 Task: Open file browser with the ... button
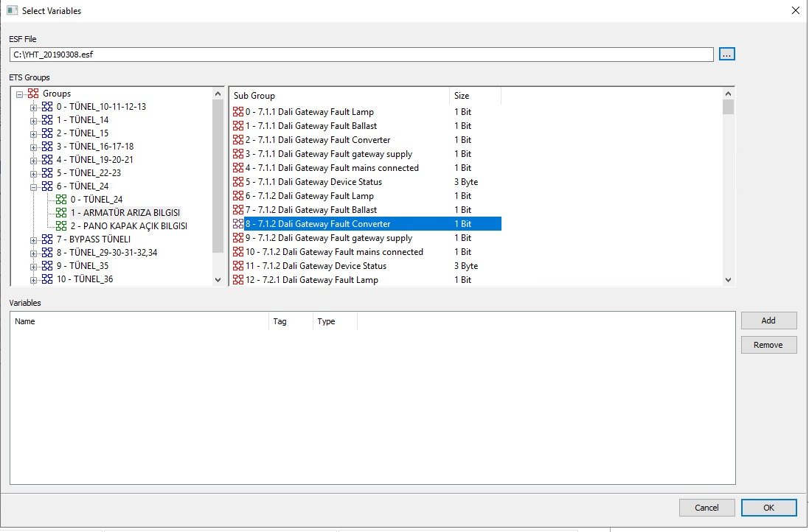pos(727,55)
